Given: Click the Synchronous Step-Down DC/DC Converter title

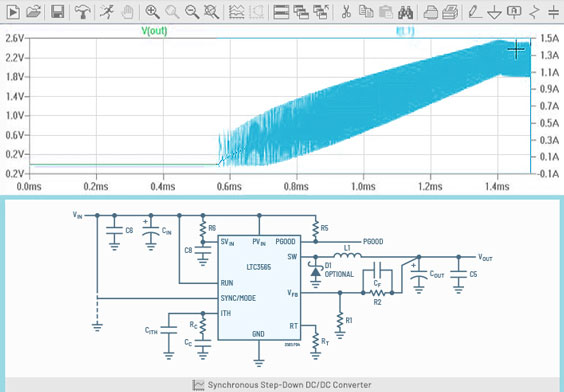Looking at the screenshot, I should pos(289,385).
